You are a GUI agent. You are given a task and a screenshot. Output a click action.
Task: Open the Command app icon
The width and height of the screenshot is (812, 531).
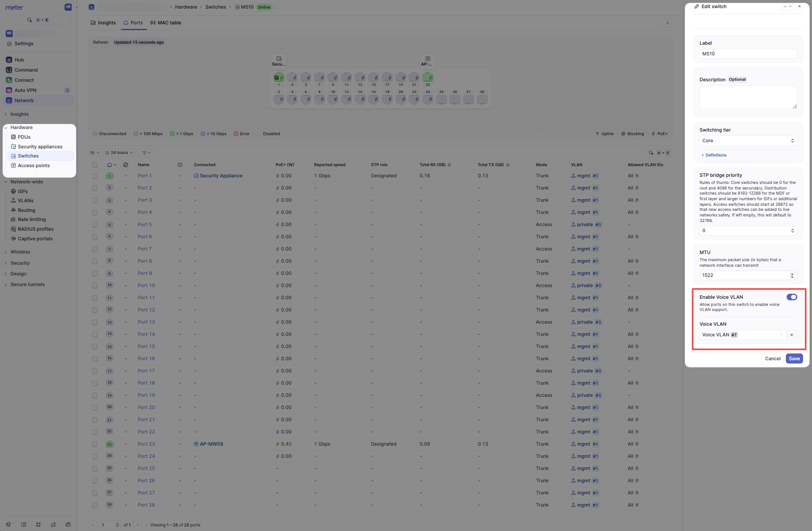click(9, 70)
